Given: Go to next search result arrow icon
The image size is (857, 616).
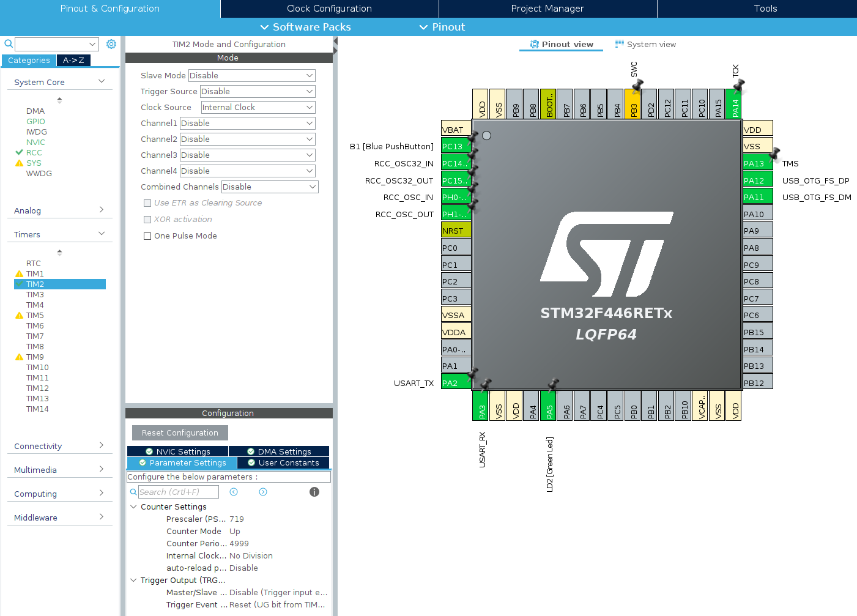Looking at the screenshot, I should pyautogui.click(x=263, y=492).
